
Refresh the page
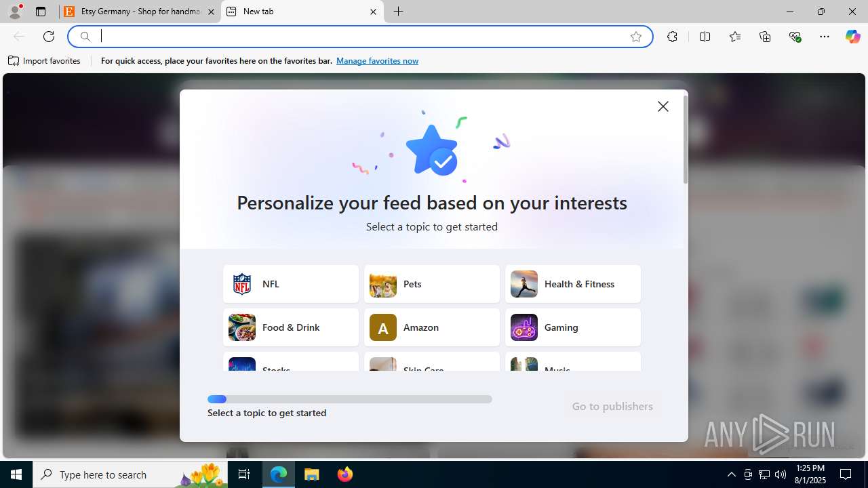click(x=49, y=37)
